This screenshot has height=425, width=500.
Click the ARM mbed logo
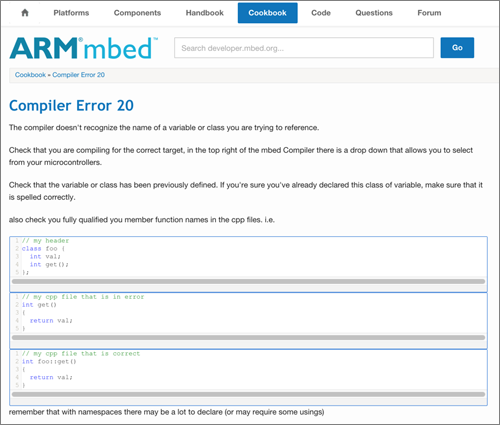click(x=83, y=48)
